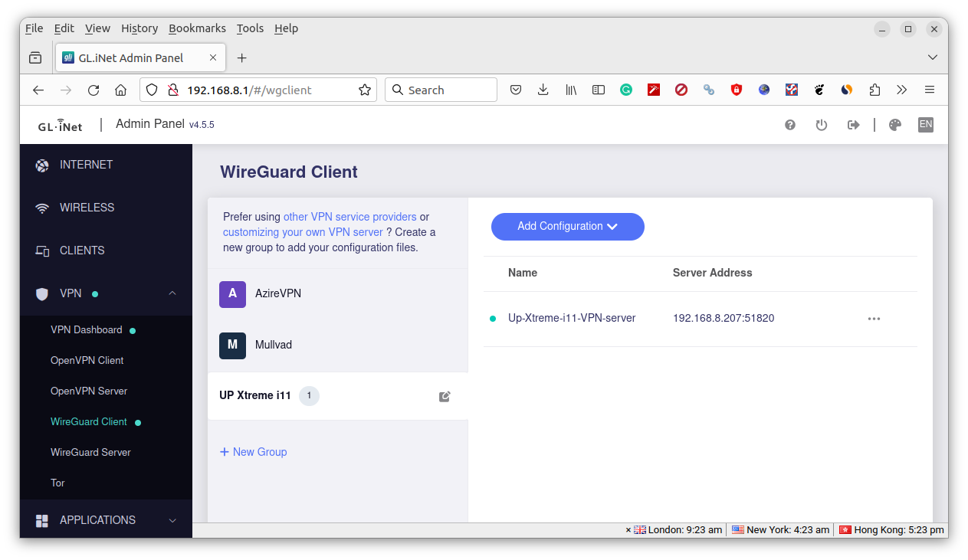This screenshot has width=968, height=560.
Task: Follow the other VPN service providers link
Action: [x=350, y=217]
